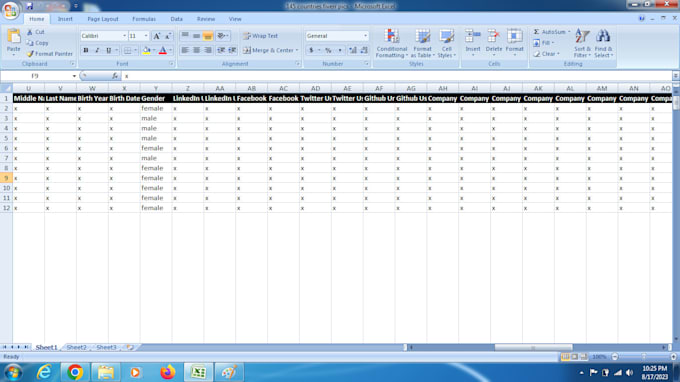Open Find & Select options
Viewport: 680px width, 382px height.
click(x=603, y=43)
